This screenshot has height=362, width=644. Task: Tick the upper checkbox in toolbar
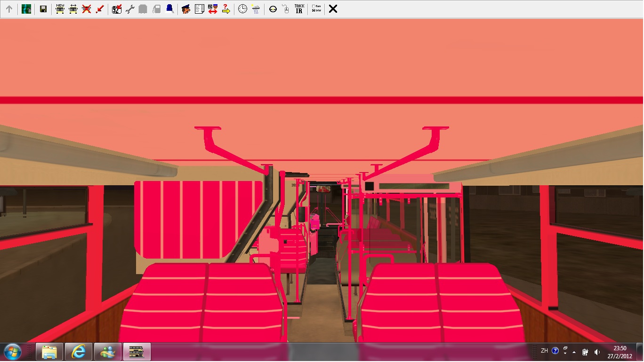point(314,6)
